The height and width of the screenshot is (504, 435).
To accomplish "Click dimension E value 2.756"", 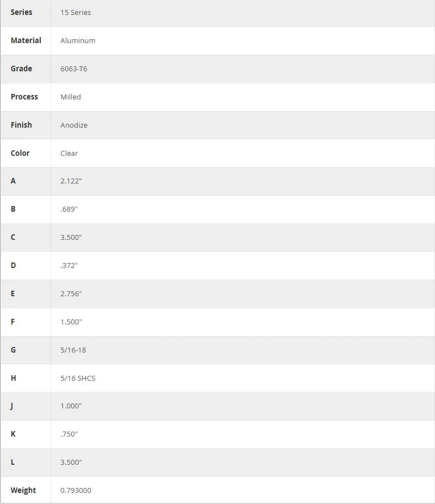I will [x=71, y=294].
